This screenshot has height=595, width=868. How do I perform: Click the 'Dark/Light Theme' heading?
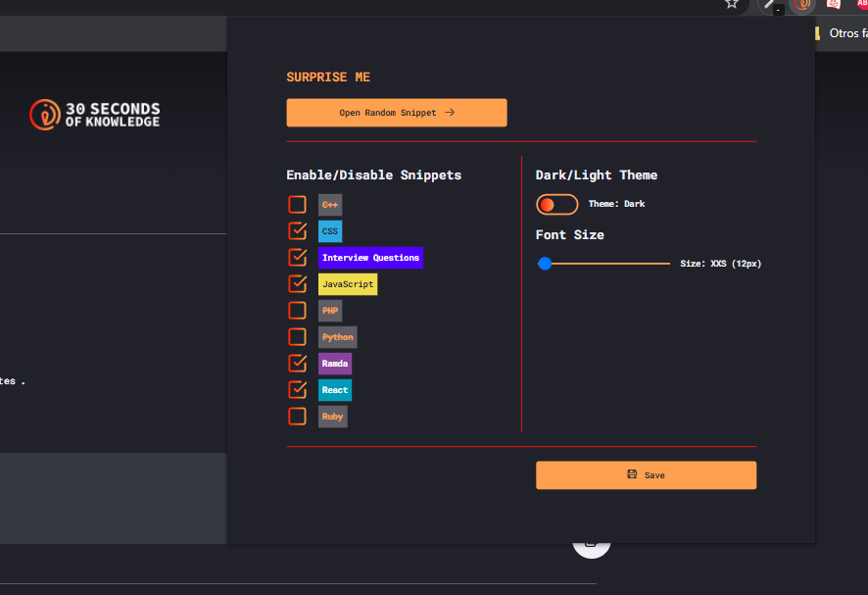pos(597,175)
